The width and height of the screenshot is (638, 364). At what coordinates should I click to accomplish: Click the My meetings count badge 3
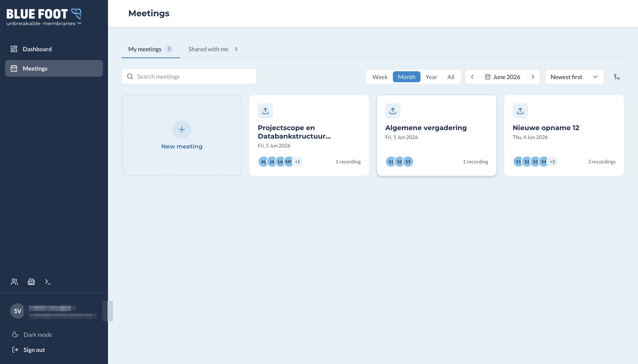169,49
